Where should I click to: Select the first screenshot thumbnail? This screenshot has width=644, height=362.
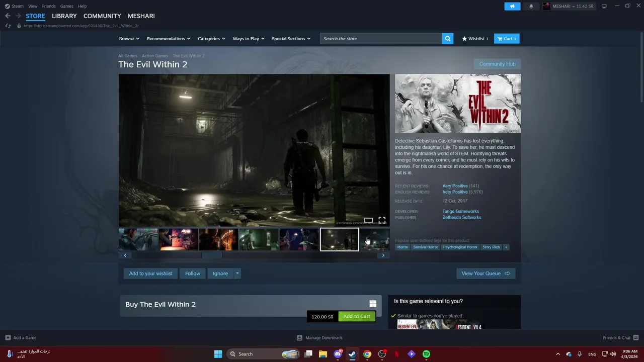[x=138, y=239]
